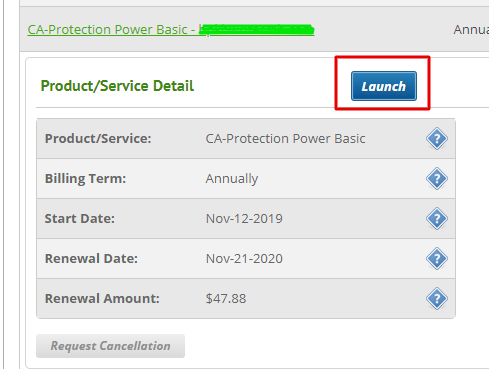
Task: Click the truncated Annua text in header row
Action: pyautogui.click(x=471, y=30)
